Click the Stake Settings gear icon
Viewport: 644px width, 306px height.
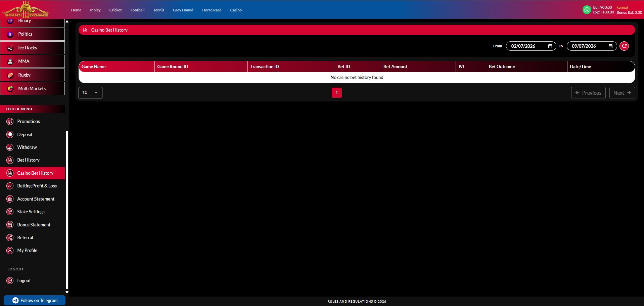10,212
